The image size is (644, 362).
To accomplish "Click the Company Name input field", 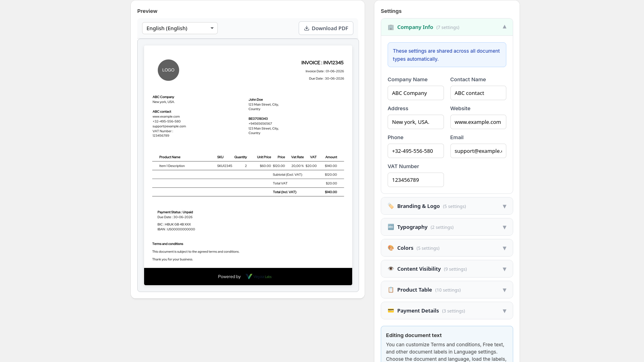I will [415, 93].
